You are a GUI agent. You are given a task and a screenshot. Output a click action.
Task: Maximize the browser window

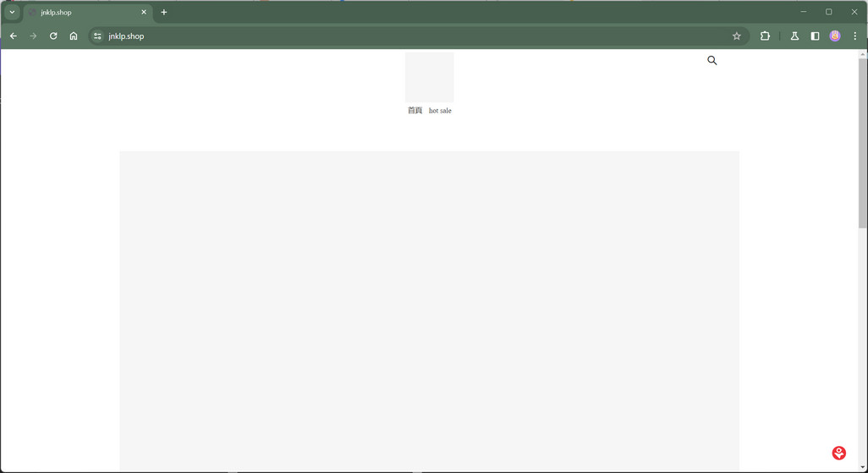click(x=829, y=12)
